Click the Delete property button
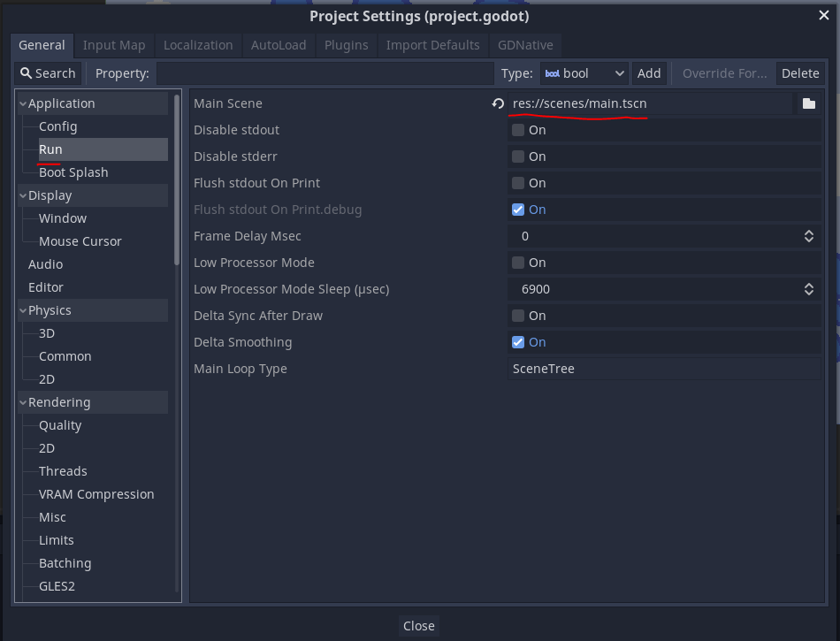This screenshot has height=641, width=840. click(x=800, y=73)
